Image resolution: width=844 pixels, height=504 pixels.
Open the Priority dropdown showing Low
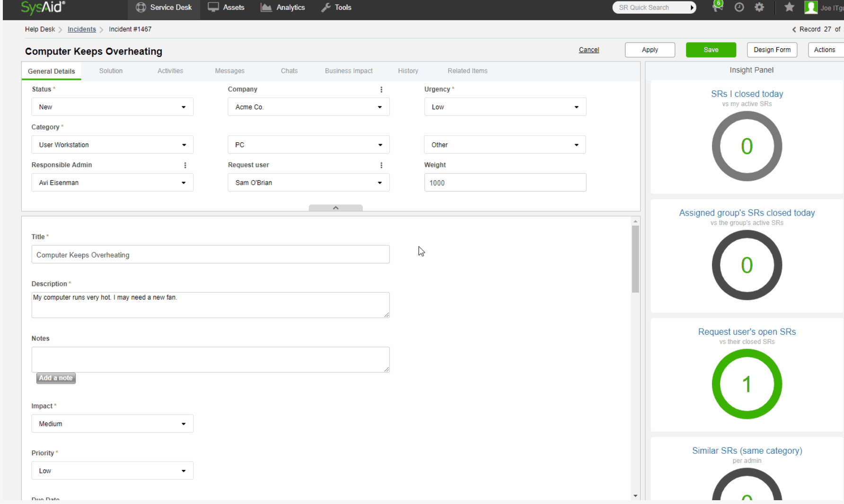(113, 471)
